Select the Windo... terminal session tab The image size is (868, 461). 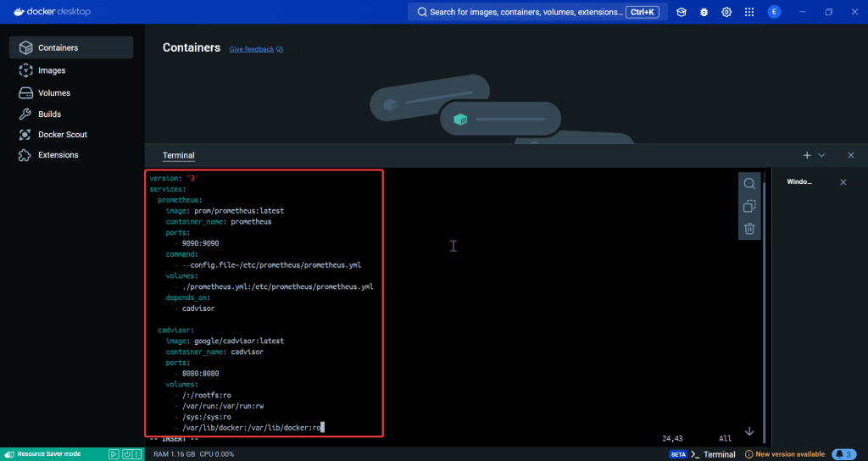(x=799, y=182)
